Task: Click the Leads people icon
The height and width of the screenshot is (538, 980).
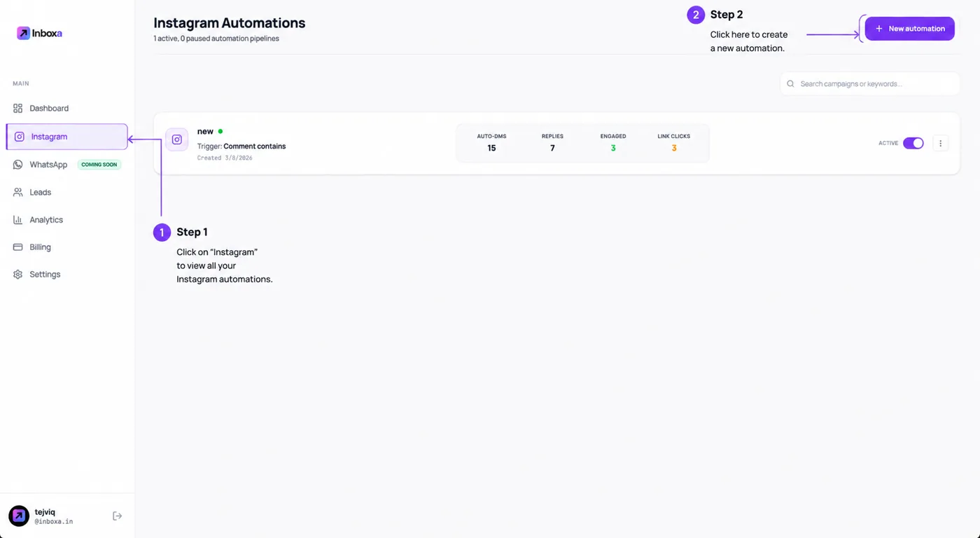Action: click(x=18, y=192)
